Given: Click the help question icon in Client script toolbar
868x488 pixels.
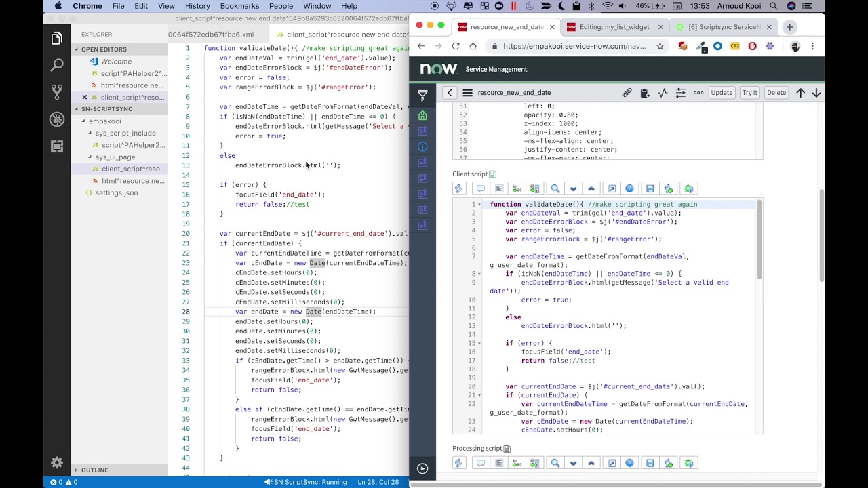Looking at the screenshot, I should coord(629,188).
